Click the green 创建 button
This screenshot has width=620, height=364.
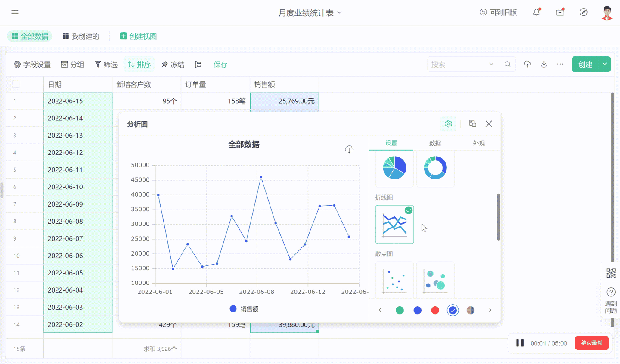click(586, 64)
